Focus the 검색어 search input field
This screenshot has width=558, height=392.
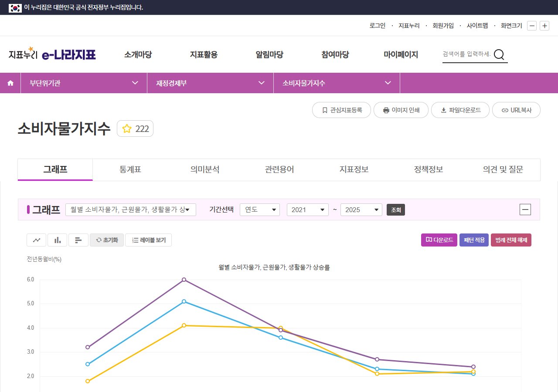coord(467,54)
